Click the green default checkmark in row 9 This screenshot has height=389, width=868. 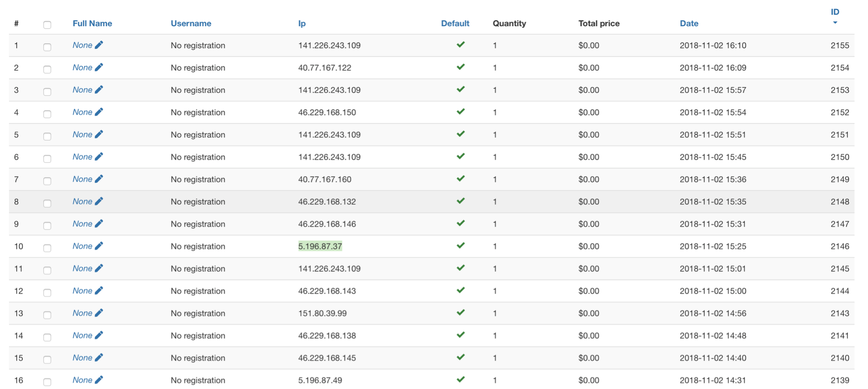pos(461,223)
